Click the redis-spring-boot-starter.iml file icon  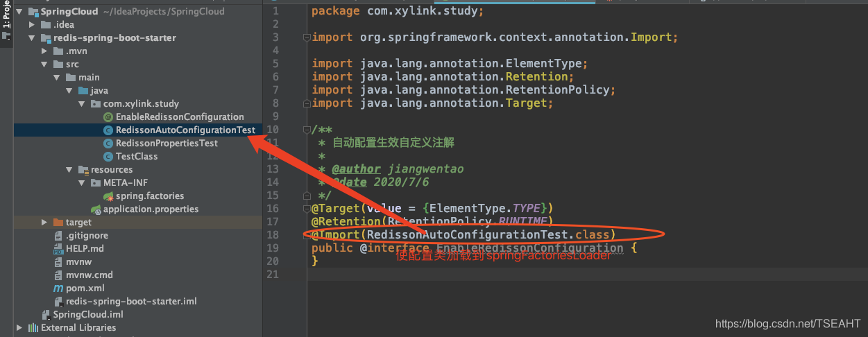pos(58,302)
